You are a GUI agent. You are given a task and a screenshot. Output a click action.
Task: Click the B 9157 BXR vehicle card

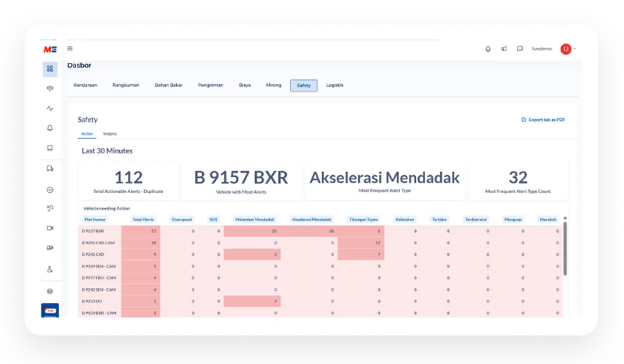241,181
